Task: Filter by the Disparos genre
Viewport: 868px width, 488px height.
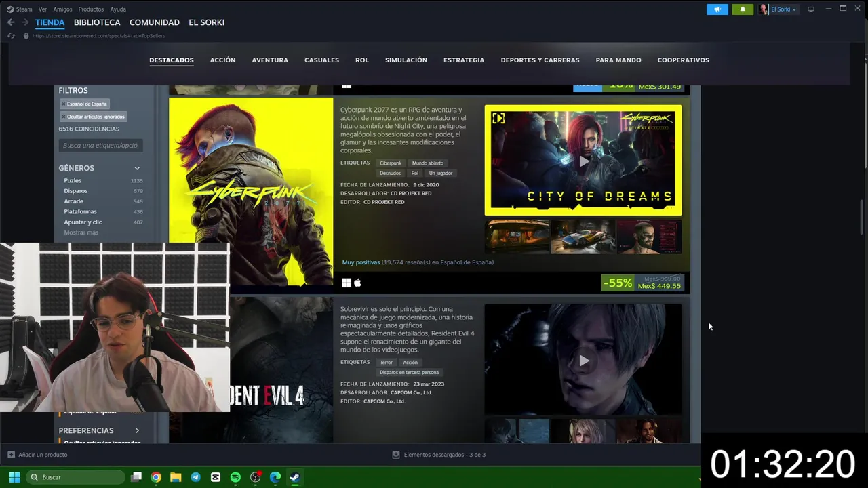Action: coord(76,191)
